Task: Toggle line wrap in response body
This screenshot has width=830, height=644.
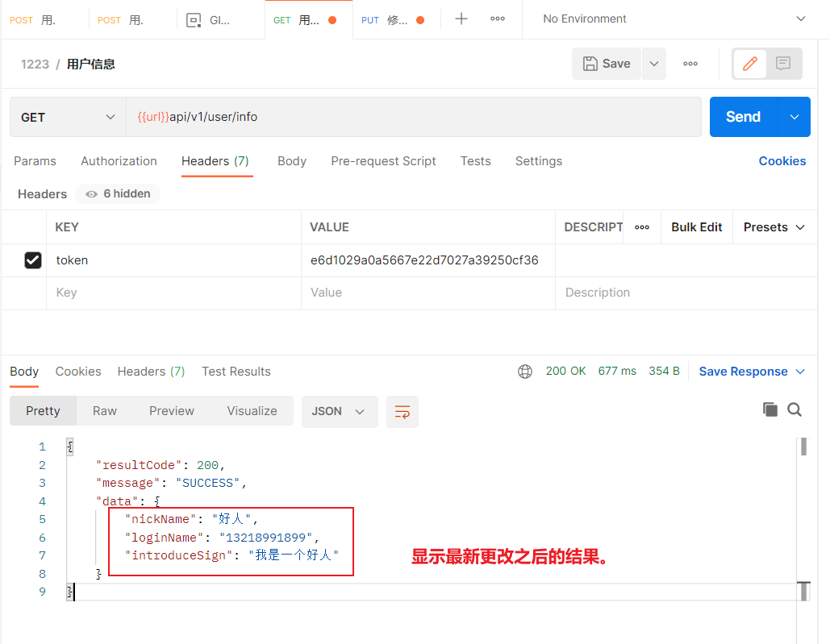Action: point(402,412)
